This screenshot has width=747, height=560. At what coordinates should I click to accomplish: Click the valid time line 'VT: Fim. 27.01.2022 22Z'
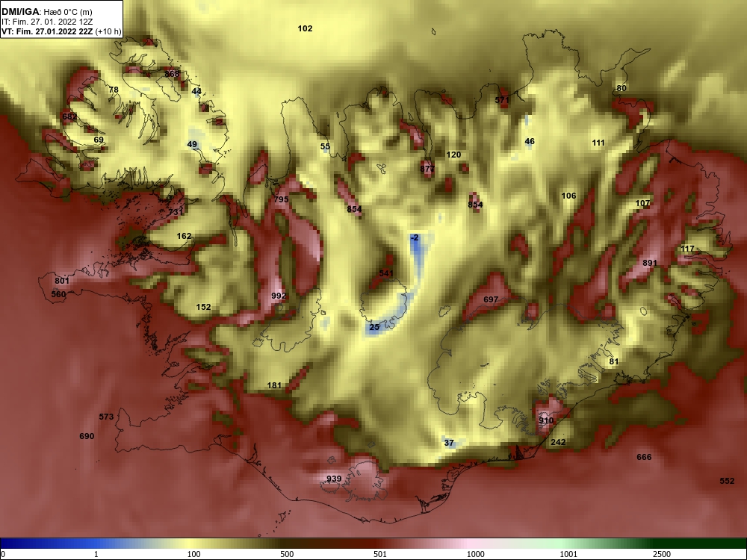[47, 32]
